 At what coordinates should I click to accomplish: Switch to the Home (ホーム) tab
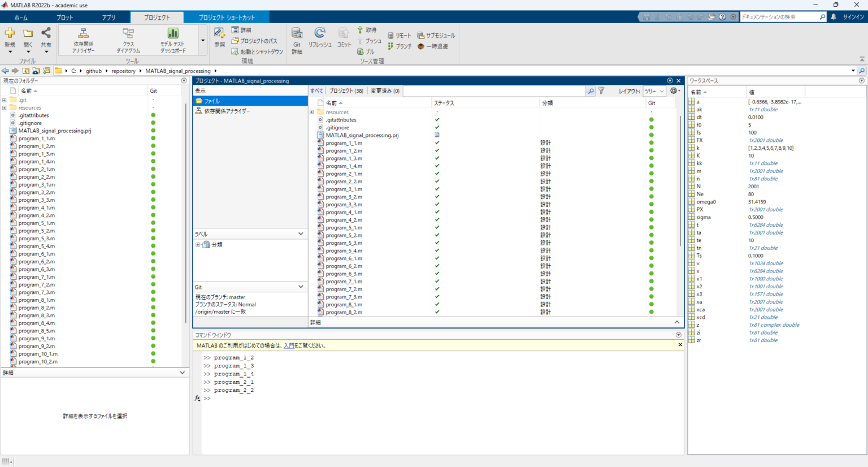[x=21, y=18]
